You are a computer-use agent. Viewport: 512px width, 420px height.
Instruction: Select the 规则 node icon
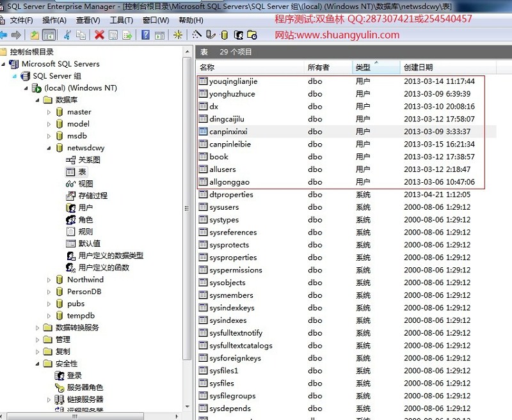pyautogui.click(x=70, y=231)
